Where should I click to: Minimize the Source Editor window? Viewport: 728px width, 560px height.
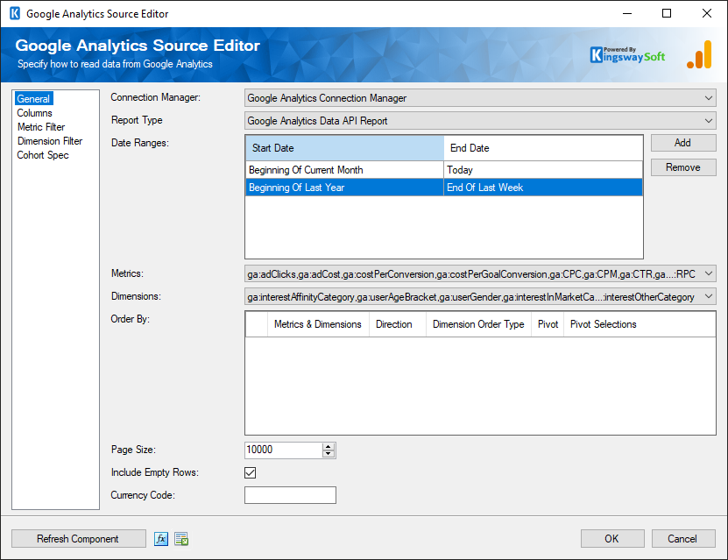point(627,13)
